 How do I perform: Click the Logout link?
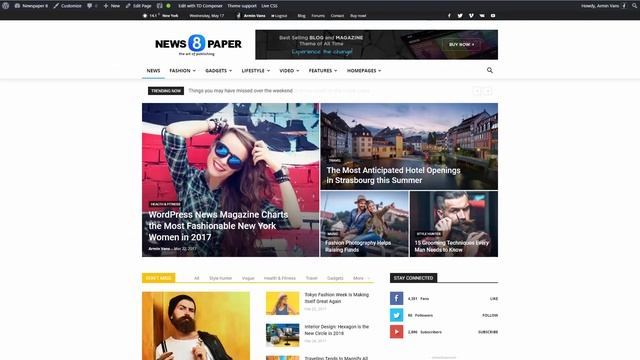279,16
